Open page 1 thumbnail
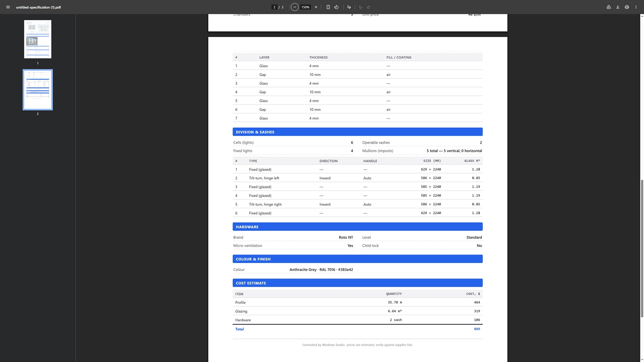This screenshot has width=644, height=362. [38, 39]
